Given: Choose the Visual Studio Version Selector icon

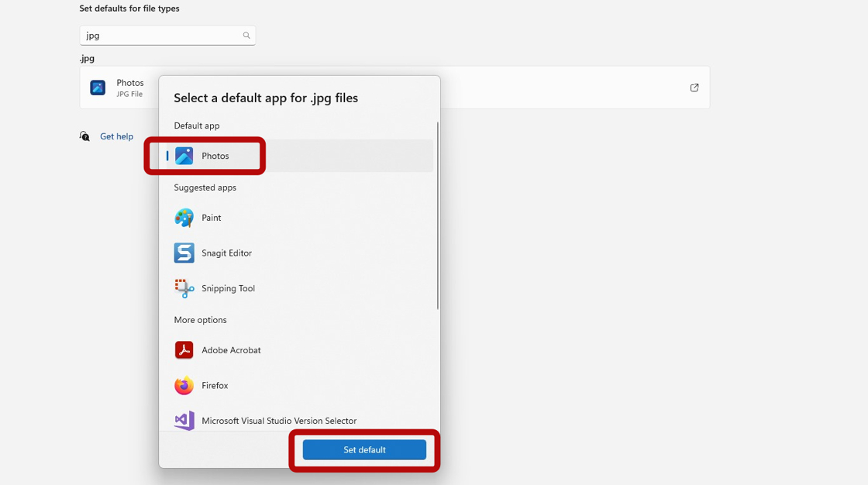Looking at the screenshot, I should (184, 421).
